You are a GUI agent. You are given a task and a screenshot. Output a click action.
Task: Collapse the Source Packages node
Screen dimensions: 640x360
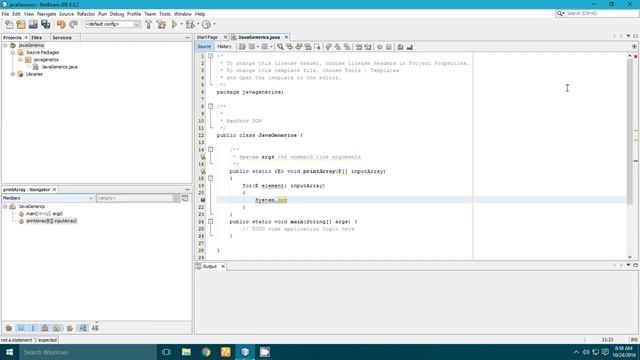13,53
